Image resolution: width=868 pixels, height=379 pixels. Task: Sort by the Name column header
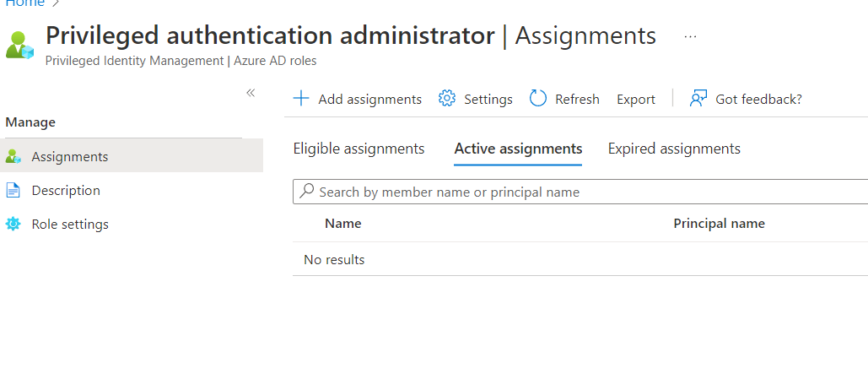pos(343,224)
